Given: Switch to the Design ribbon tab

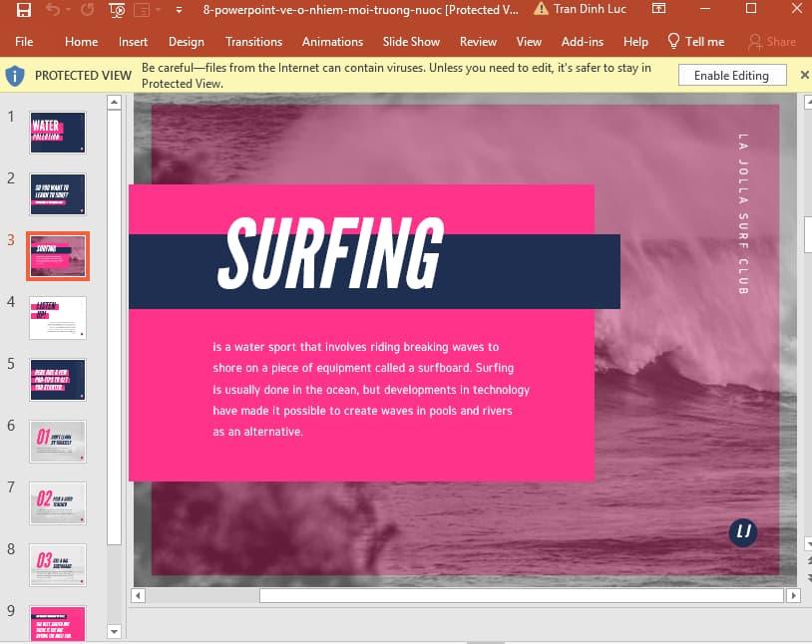Looking at the screenshot, I should coord(186,42).
